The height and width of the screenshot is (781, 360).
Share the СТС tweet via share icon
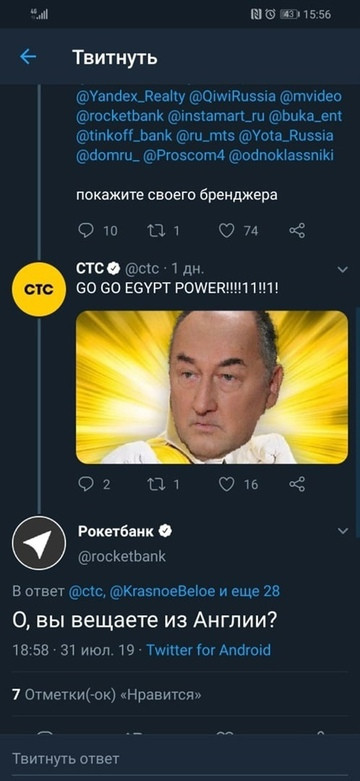(x=297, y=484)
